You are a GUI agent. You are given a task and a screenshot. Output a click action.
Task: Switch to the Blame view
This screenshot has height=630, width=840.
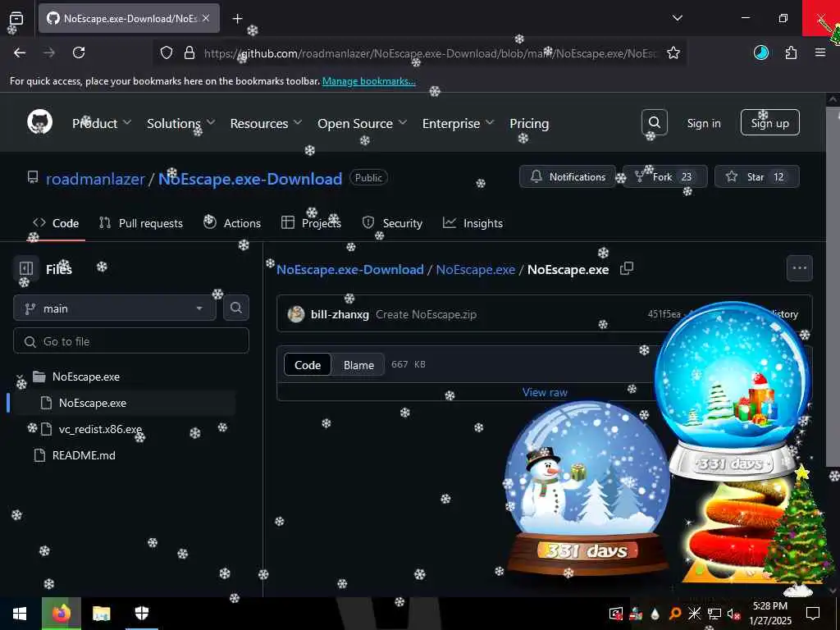click(358, 365)
